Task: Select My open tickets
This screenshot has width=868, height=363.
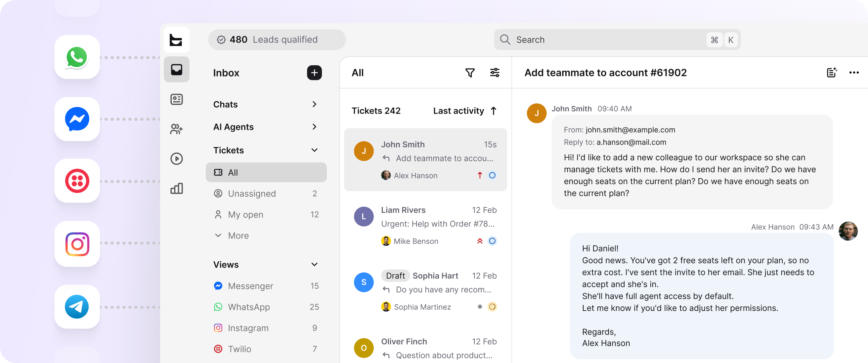Action: 266,215
